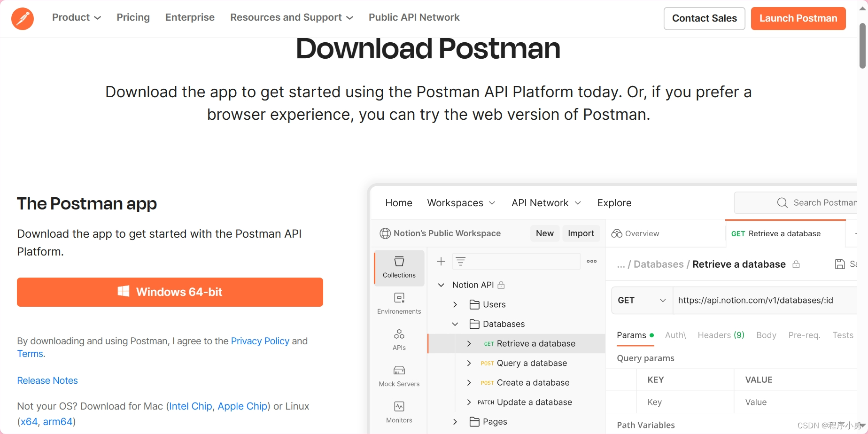Viewport: 868px width, 434px height.
Task: Click the Search Postman field
Action: pyautogui.click(x=796, y=203)
